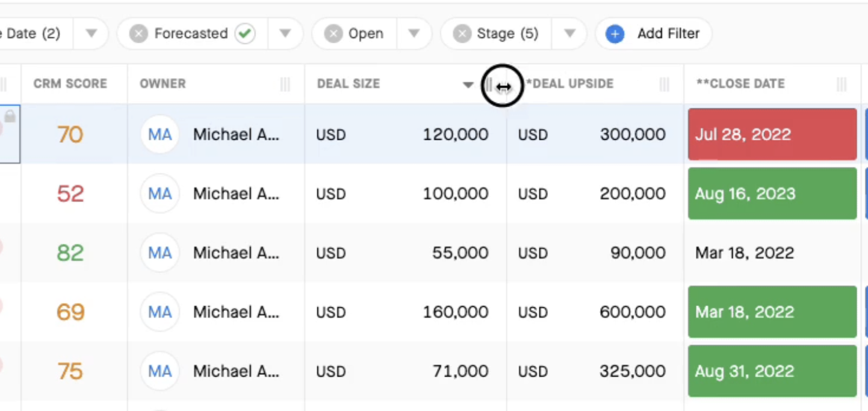
Task: Expand the Stage (5) filter dropdown
Action: (x=569, y=34)
